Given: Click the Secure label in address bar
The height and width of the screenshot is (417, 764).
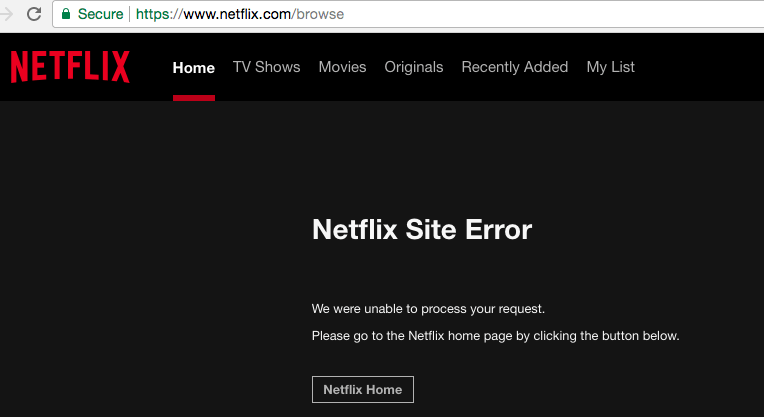Looking at the screenshot, I should click(100, 14).
